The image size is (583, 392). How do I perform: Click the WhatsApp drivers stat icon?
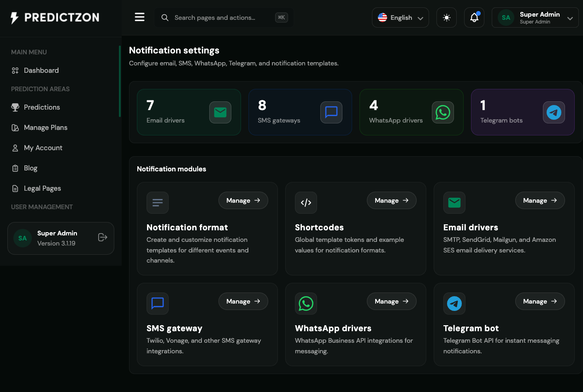click(x=443, y=112)
